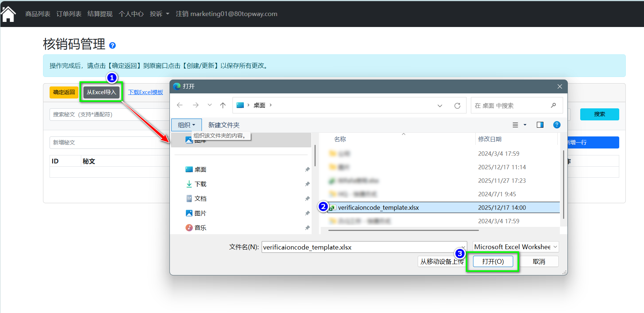The width and height of the screenshot is (644, 313).
Task: Click the 打开(O) button
Action: (493, 262)
